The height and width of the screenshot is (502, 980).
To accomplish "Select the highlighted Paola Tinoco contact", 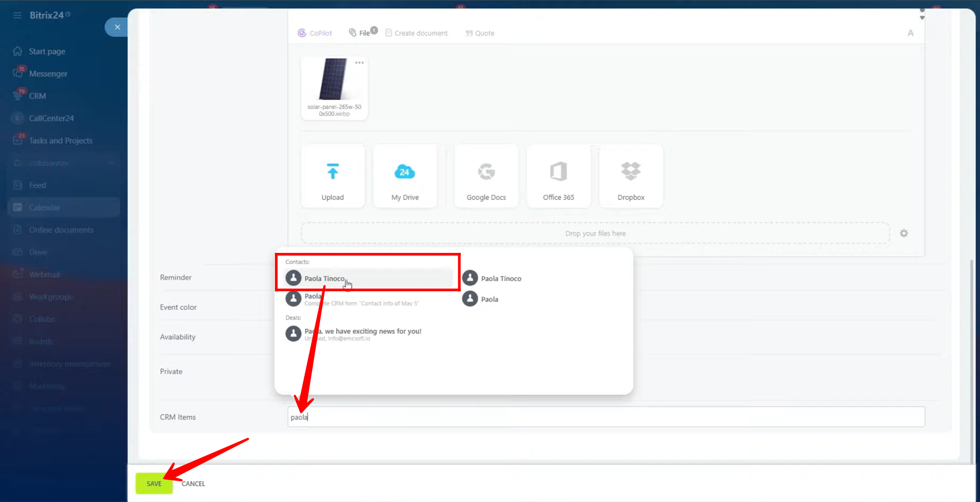I will point(324,278).
